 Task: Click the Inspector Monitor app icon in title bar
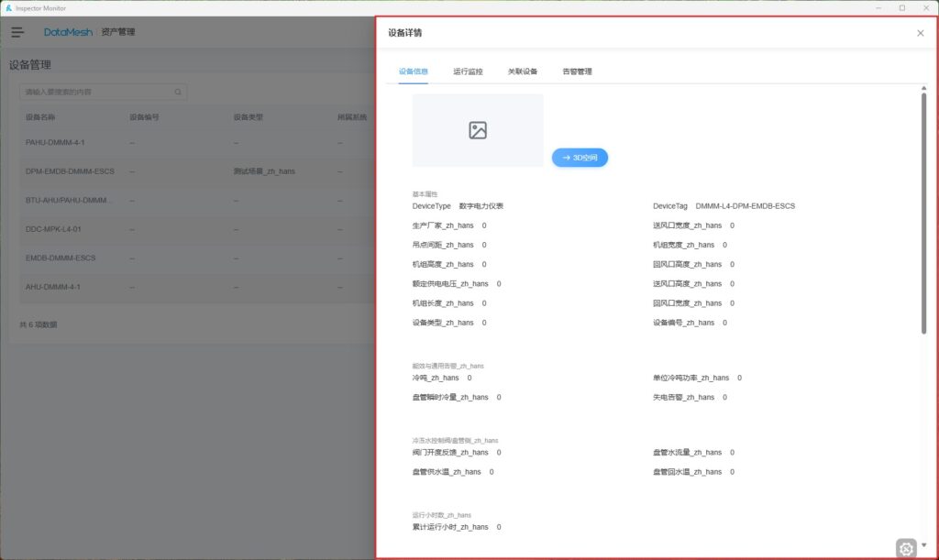click(8, 7)
